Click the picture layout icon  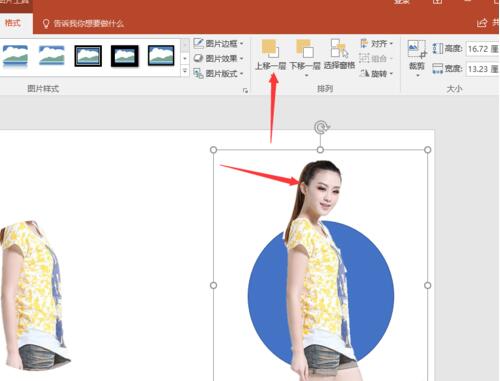click(198, 73)
